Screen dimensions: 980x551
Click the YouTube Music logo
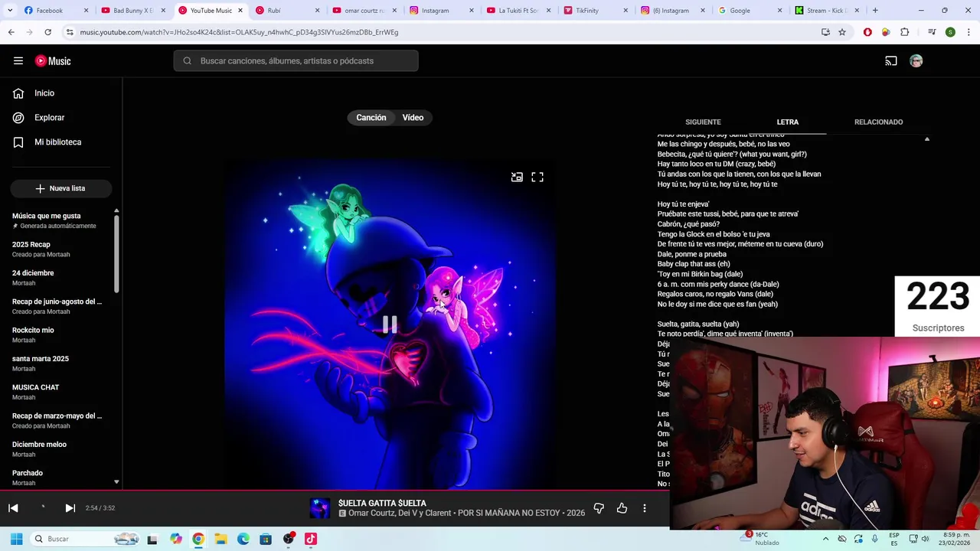(53, 61)
